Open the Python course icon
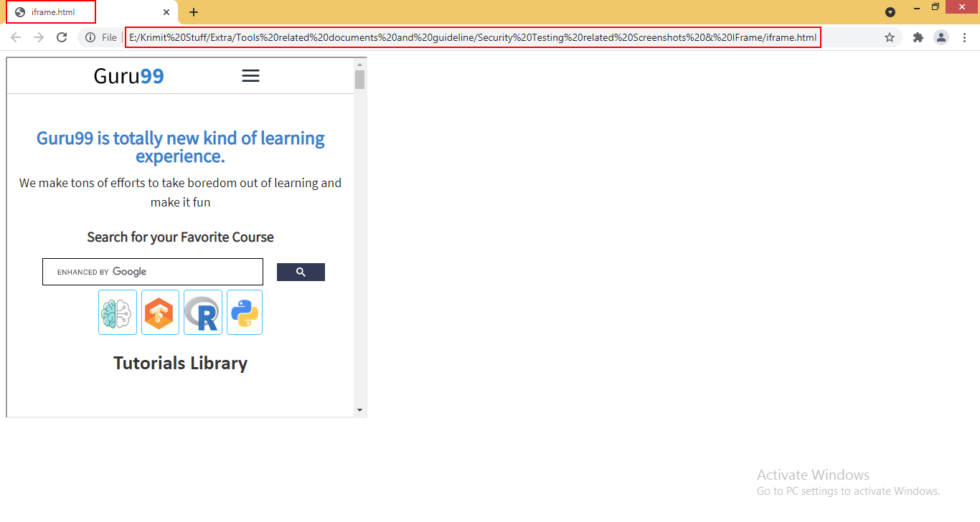The image size is (980, 522). pyautogui.click(x=245, y=313)
